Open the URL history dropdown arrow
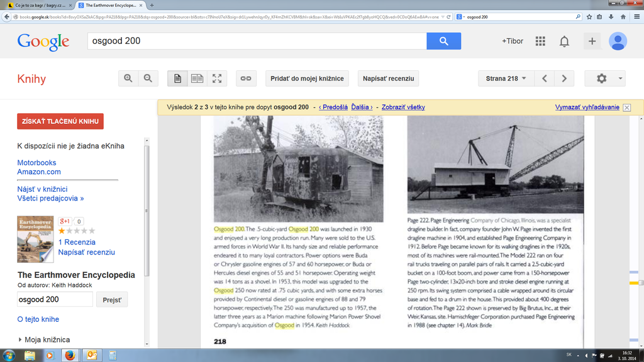This screenshot has height=362, width=644. [443, 17]
